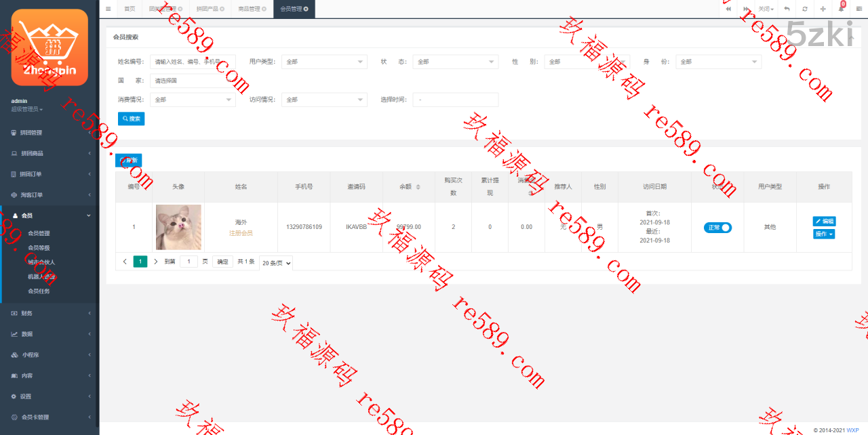The image size is (868, 435).
Task: Sort the table by 余额 column arrows
Action: [418, 186]
